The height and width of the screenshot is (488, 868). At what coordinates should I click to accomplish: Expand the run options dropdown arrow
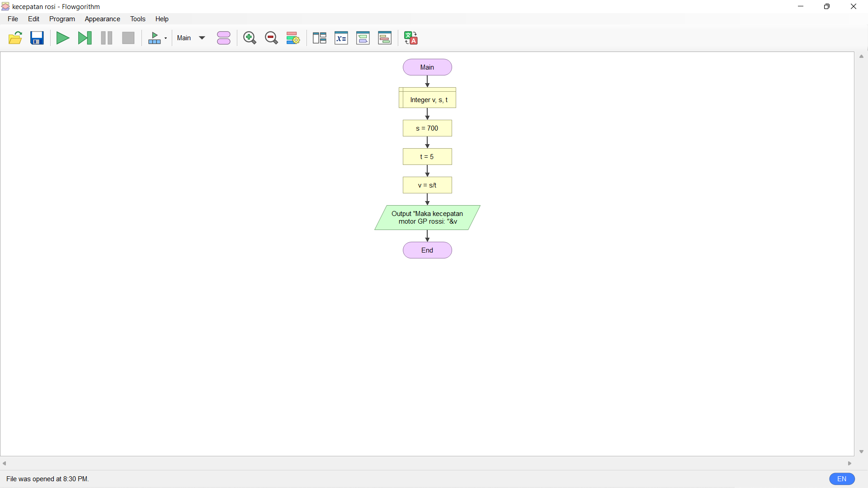point(165,38)
